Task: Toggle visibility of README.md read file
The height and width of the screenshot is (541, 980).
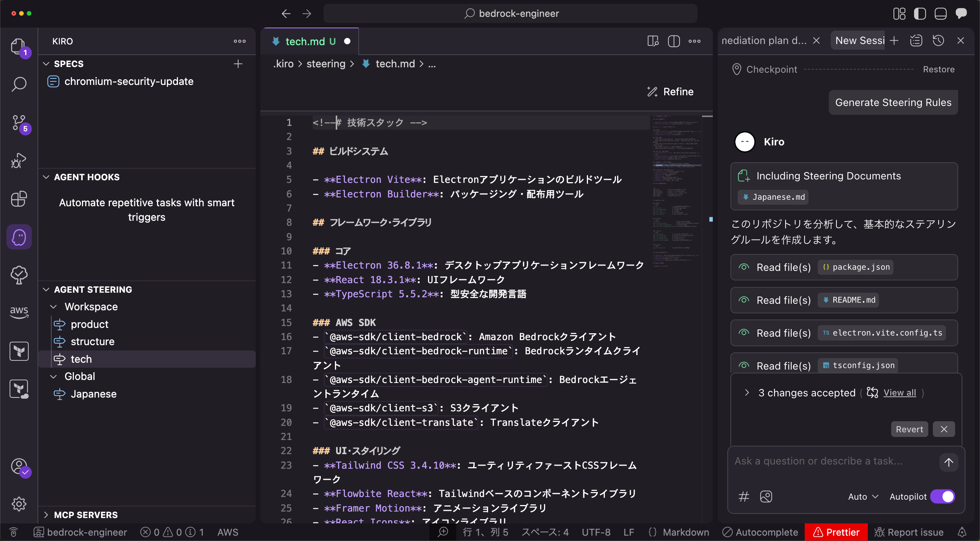Action: tap(744, 300)
